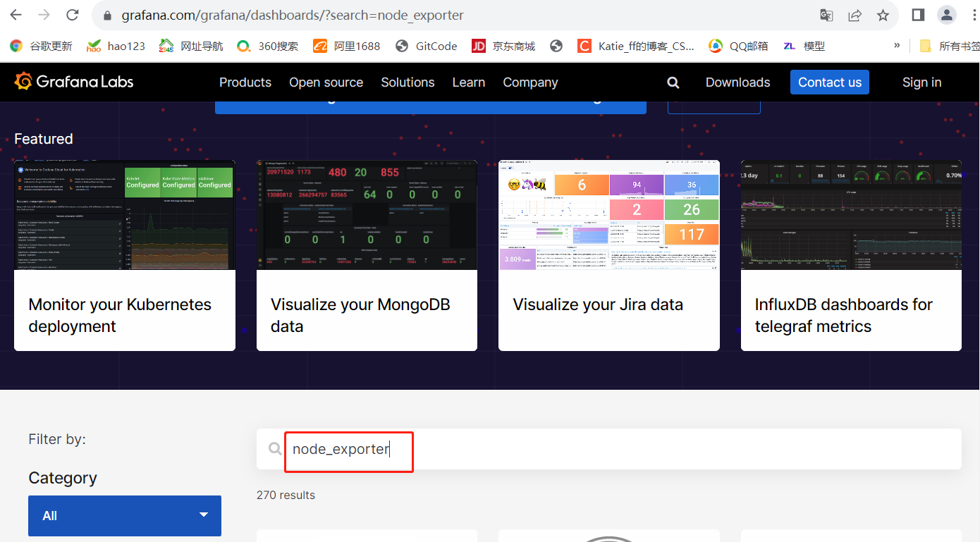Click the browser forward arrow
Viewport: 980px width, 542px height.
(x=44, y=15)
